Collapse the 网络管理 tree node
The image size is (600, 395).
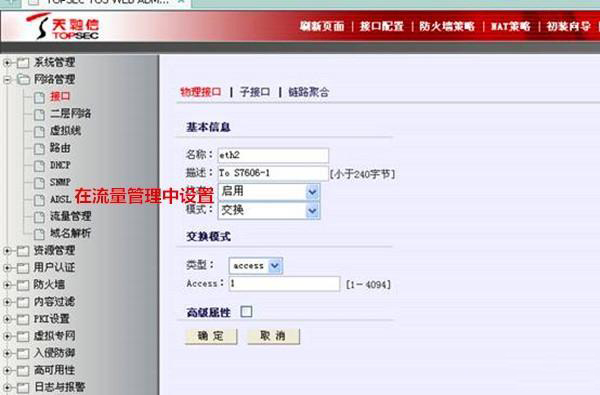7,80
